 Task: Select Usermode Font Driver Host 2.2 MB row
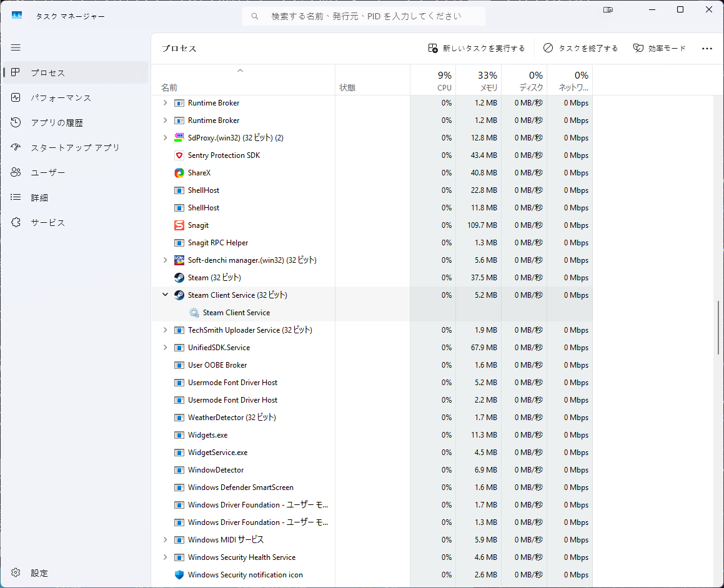click(372, 400)
